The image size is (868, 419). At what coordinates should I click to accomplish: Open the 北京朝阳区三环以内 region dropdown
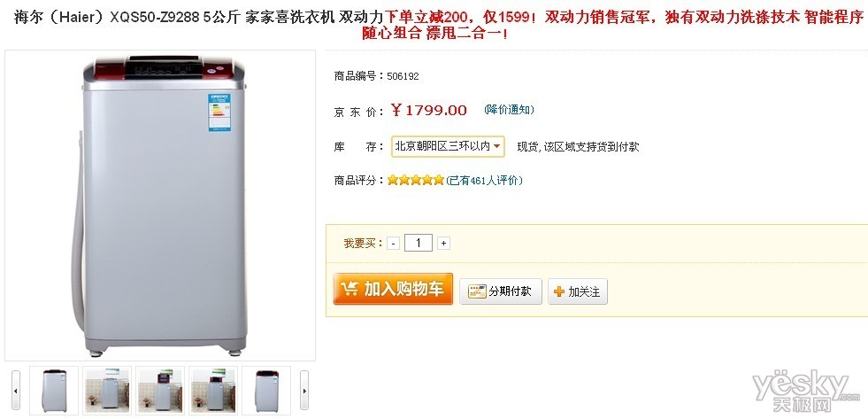[x=448, y=146]
